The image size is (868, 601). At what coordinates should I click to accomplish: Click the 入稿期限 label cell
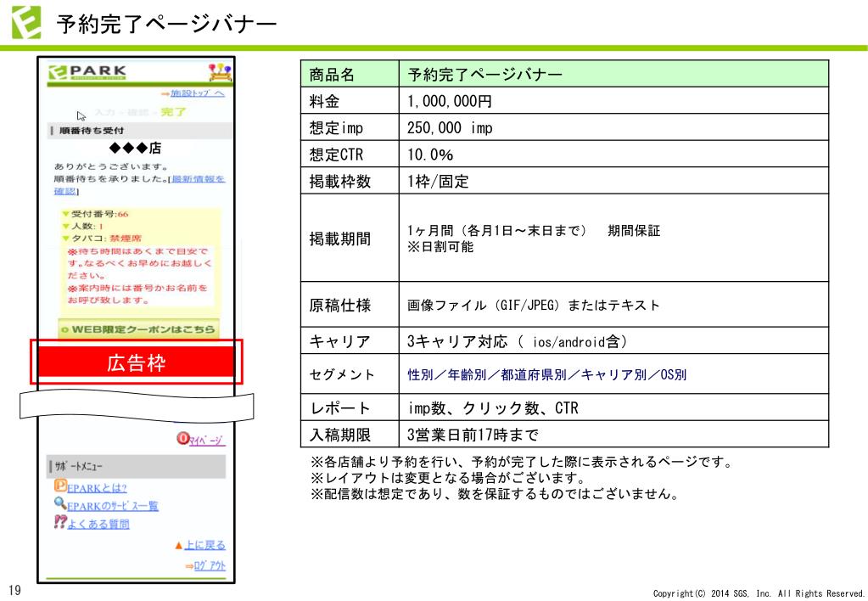pyautogui.click(x=350, y=435)
